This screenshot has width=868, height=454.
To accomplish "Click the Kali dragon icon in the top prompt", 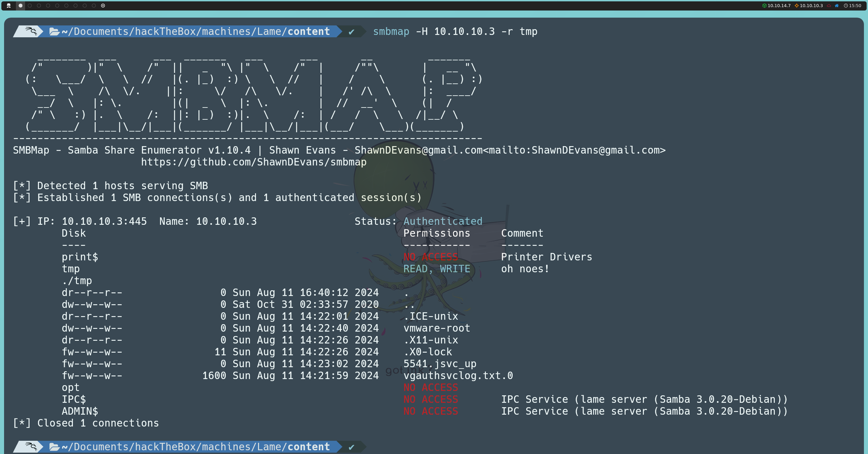I will [31, 31].
